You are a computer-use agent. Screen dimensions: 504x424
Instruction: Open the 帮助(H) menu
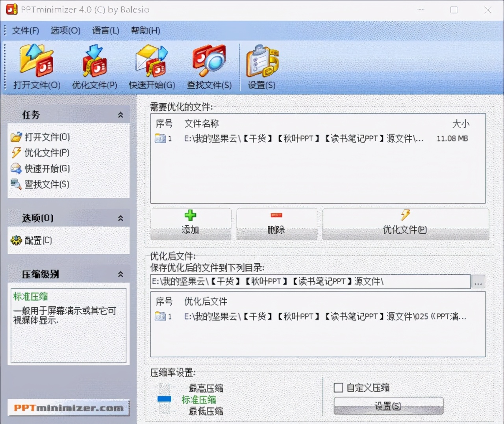[x=145, y=30]
